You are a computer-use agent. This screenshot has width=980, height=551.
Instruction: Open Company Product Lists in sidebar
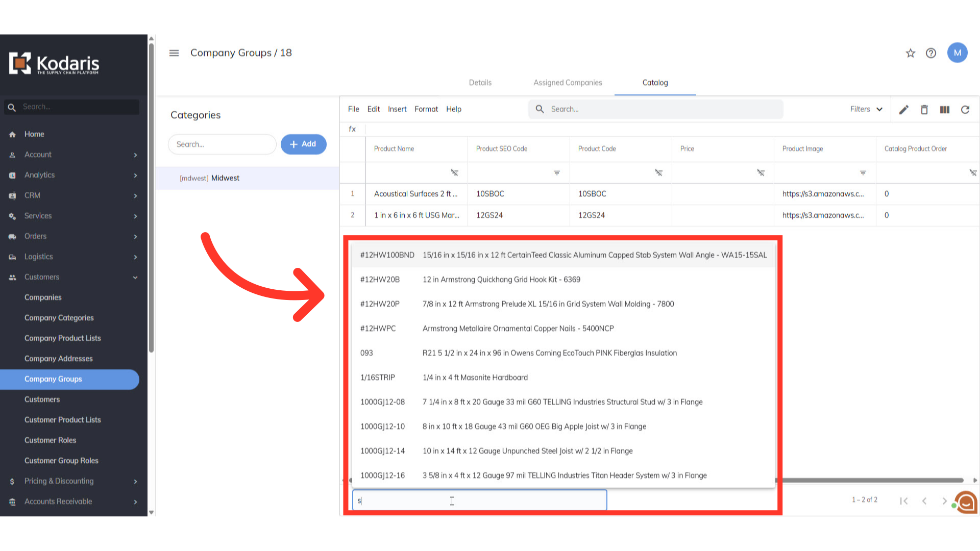(62, 338)
